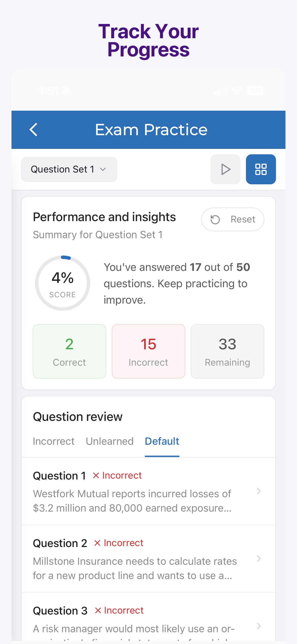Click the red X icon beside Question 3

[98, 611]
